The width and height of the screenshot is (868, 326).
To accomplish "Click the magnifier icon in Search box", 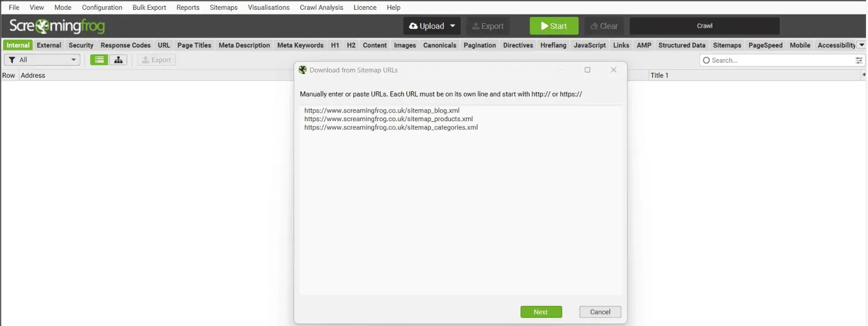I will 706,60.
